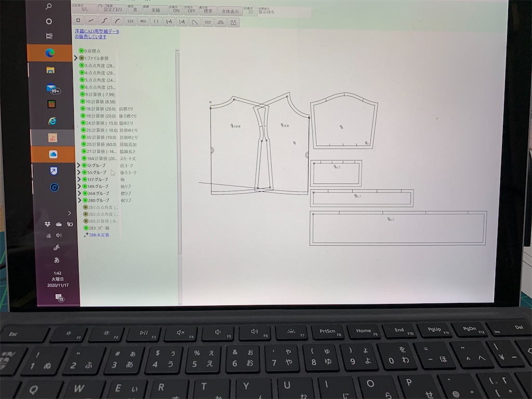
Task: Open グループ展開 設定どおり dropdown
Action: coord(112,9)
